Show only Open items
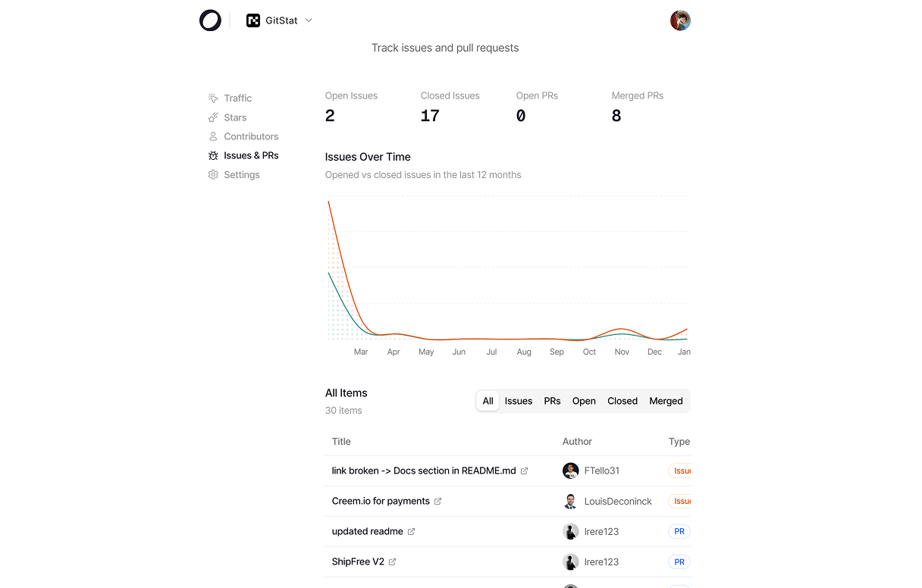The height and width of the screenshot is (588, 922). tap(584, 401)
